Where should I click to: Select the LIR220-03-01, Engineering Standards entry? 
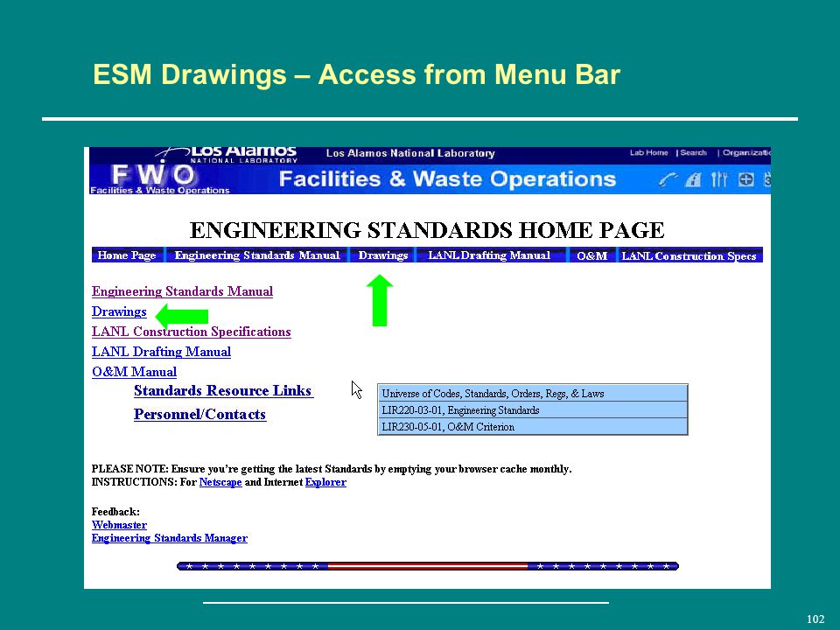point(533,410)
